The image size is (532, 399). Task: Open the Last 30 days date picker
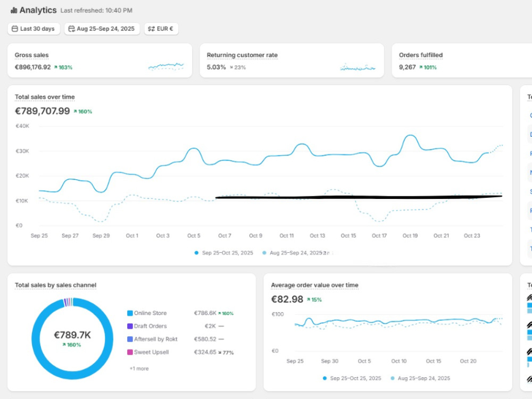click(34, 29)
